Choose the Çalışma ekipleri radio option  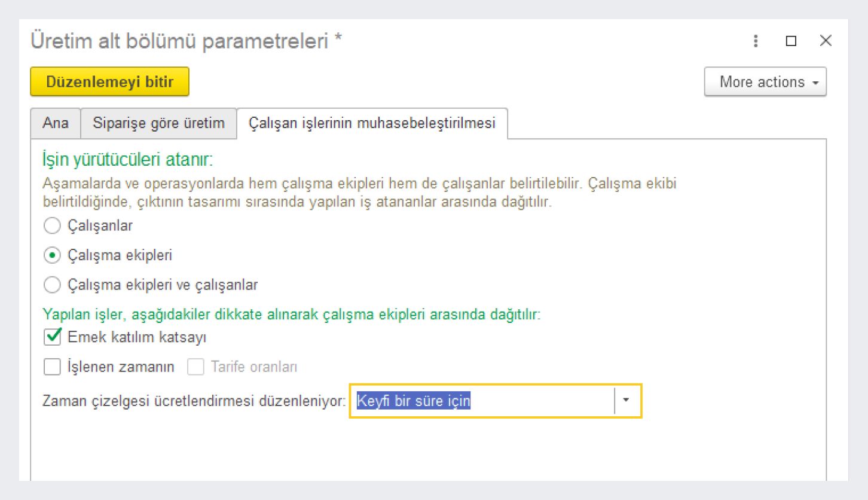(53, 255)
